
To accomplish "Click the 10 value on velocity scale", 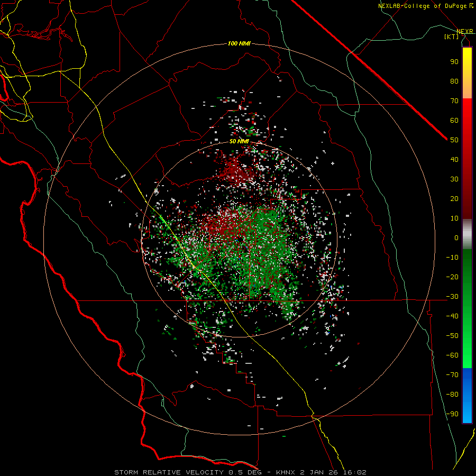I will pos(454,218).
